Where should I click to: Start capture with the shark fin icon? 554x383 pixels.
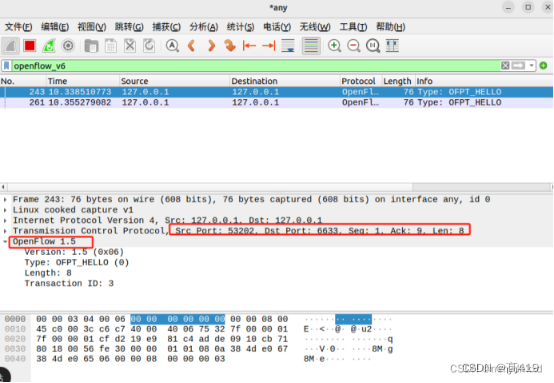click(x=11, y=46)
